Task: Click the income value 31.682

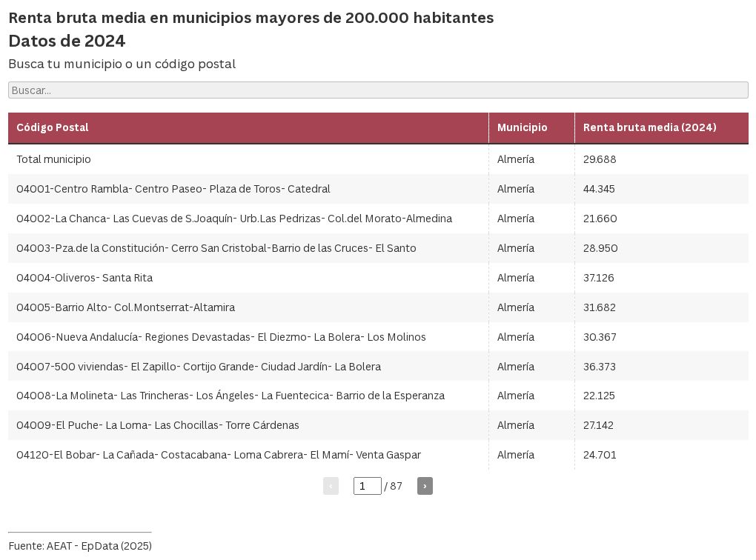Action: click(x=600, y=307)
